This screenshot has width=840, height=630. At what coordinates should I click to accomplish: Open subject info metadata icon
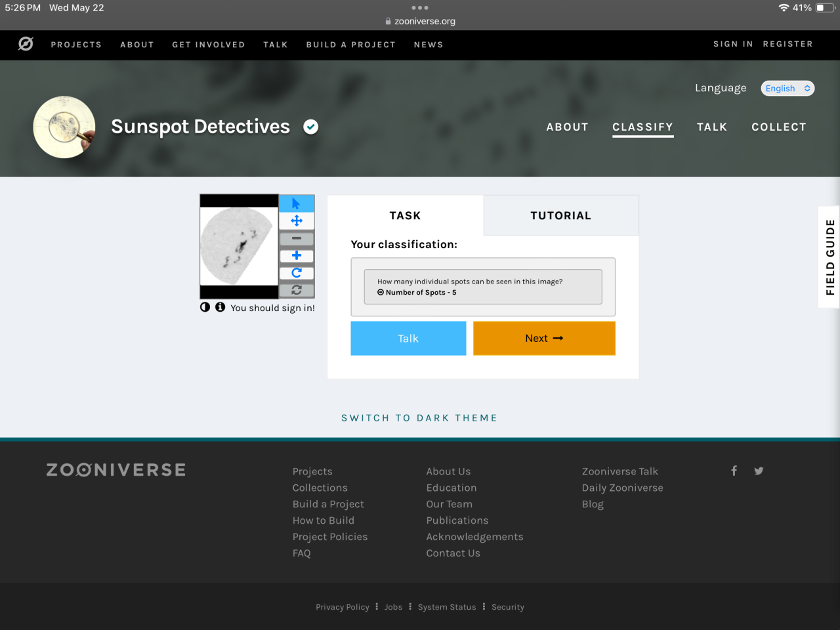(220, 307)
